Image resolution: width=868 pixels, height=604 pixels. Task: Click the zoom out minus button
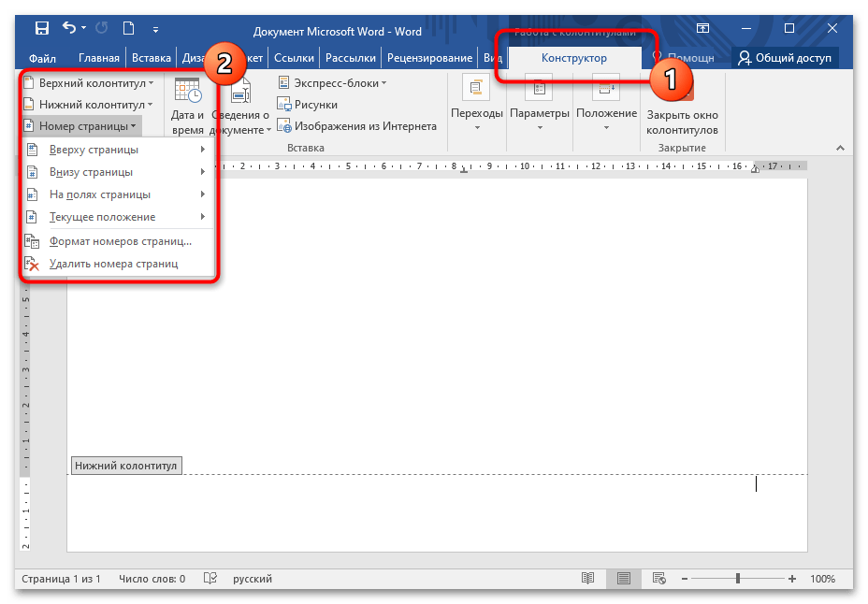[x=685, y=579]
